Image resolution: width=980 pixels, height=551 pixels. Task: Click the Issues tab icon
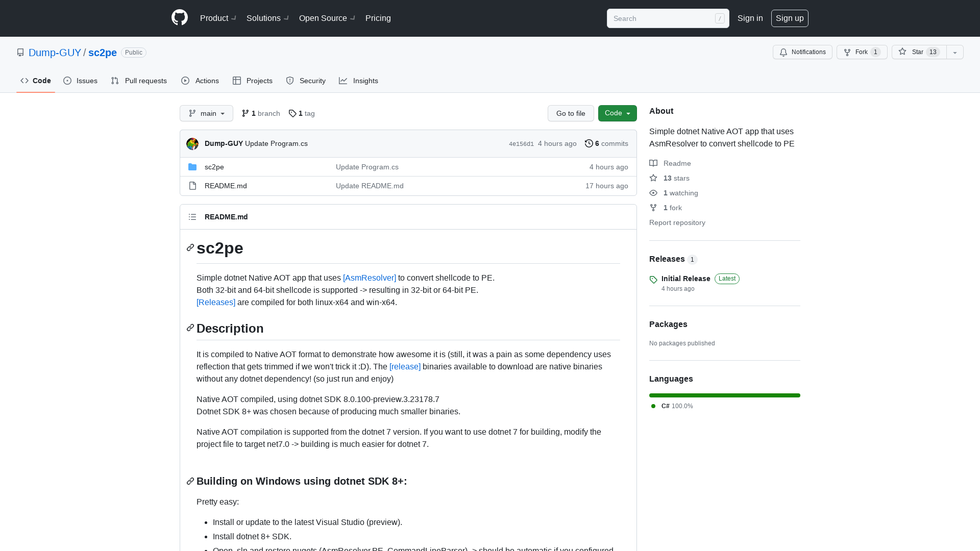pyautogui.click(x=67, y=81)
